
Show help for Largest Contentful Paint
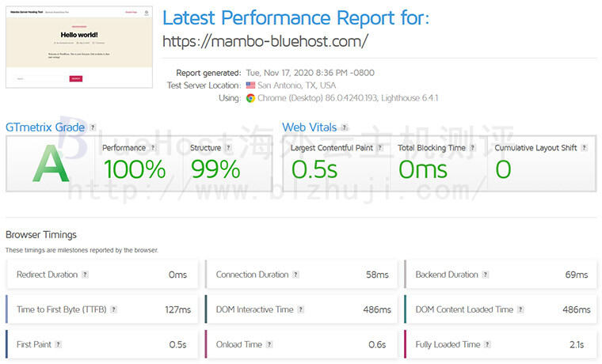[379, 148]
